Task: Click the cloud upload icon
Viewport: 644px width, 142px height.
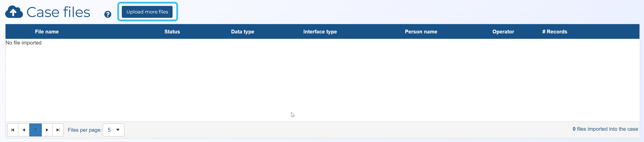Action: click(x=14, y=12)
